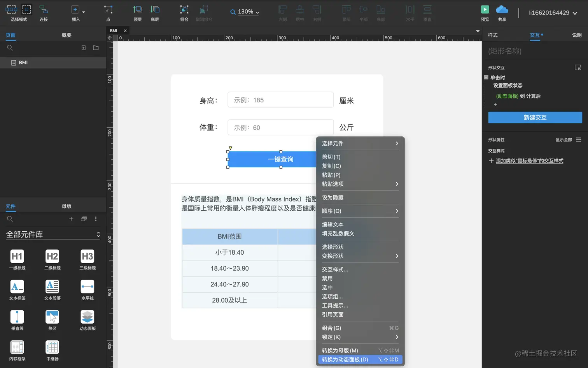Viewport: 588px width, 368px height.
Task: Click the add page icon
Action: coord(83,48)
